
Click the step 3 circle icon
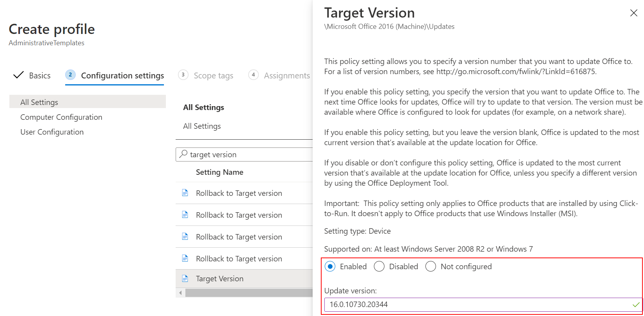183,75
